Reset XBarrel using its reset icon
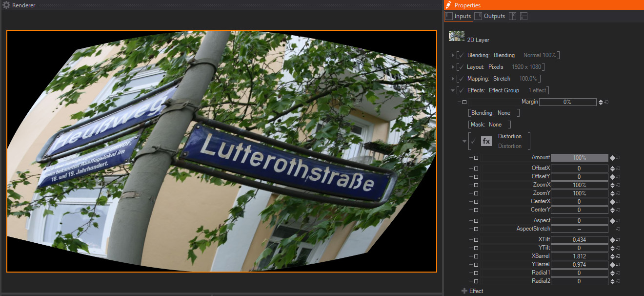Image resolution: width=644 pixels, height=296 pixels. tap(618, 256)
